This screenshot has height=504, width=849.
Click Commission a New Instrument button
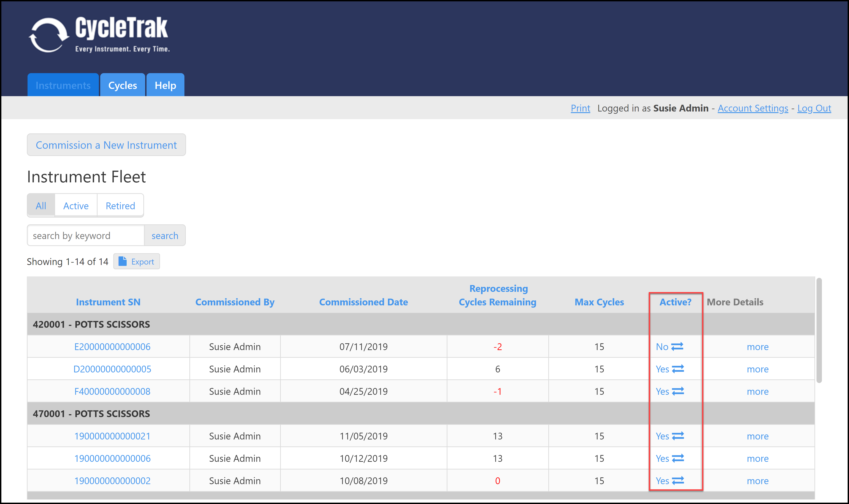106,145
